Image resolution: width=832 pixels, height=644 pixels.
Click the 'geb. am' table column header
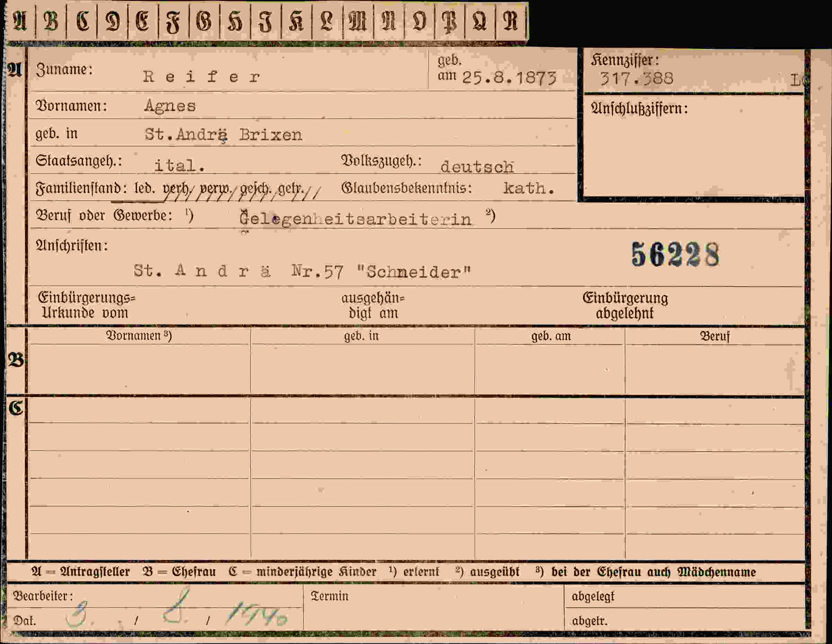pyautogui.click(x=551, y=336)
